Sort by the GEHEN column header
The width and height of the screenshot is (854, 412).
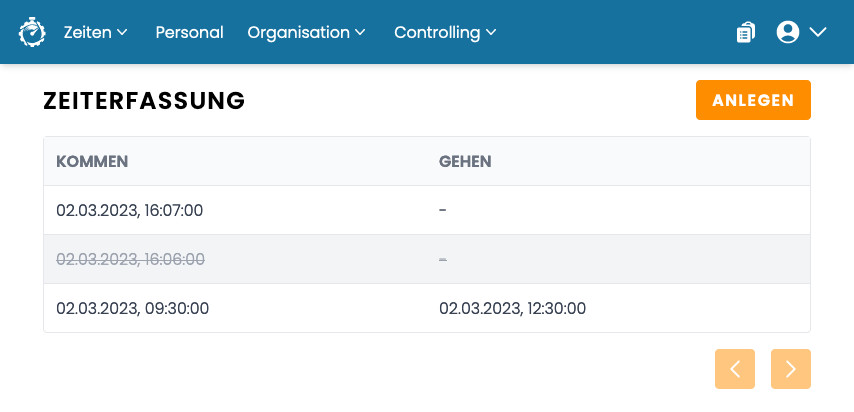pos(465,161)
